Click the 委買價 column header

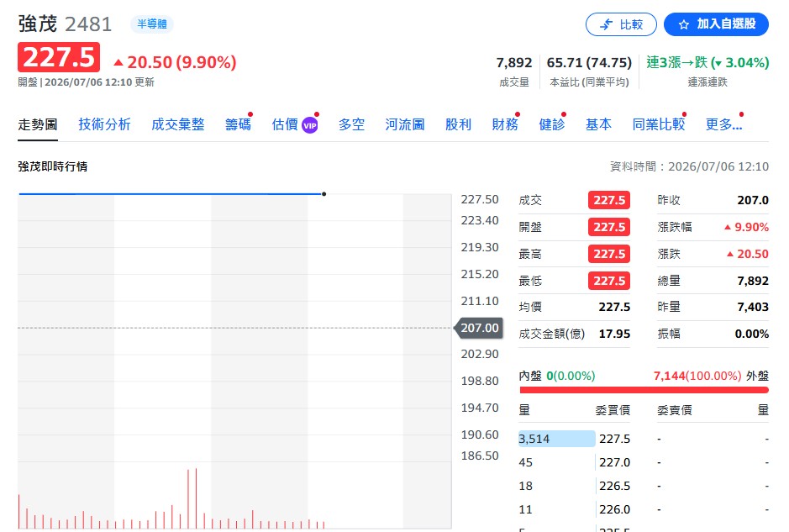(613, 410)
